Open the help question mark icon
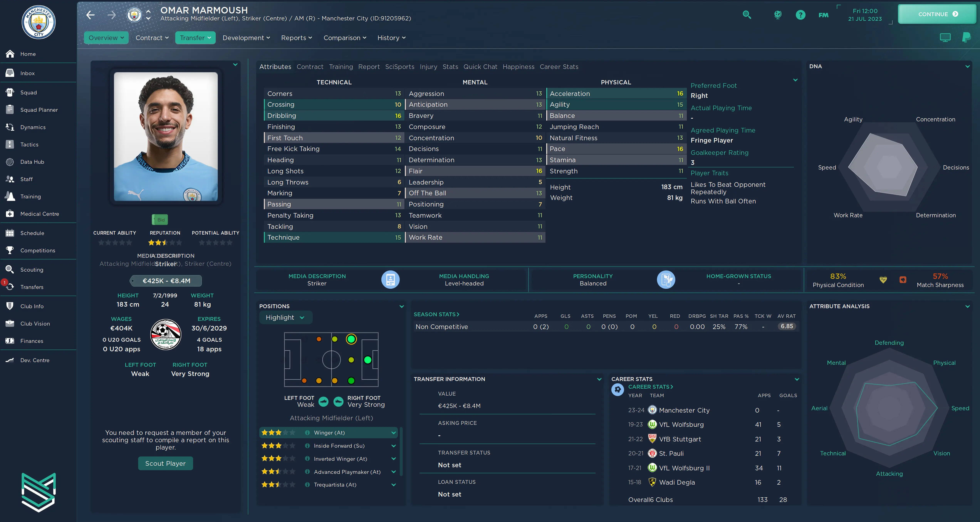Screen dimensions: 980x522 coord(800,15)
